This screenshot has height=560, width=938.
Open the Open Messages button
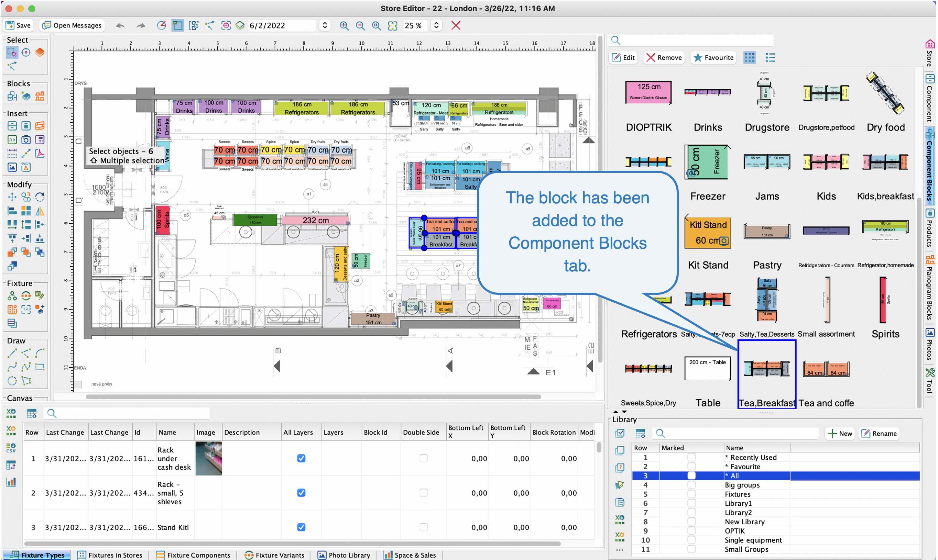tap(72, 25)
